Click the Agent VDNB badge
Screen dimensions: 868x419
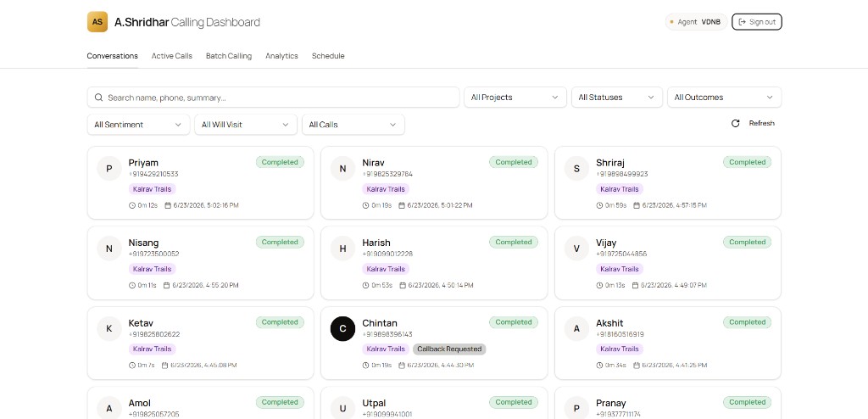pos(696,22)
